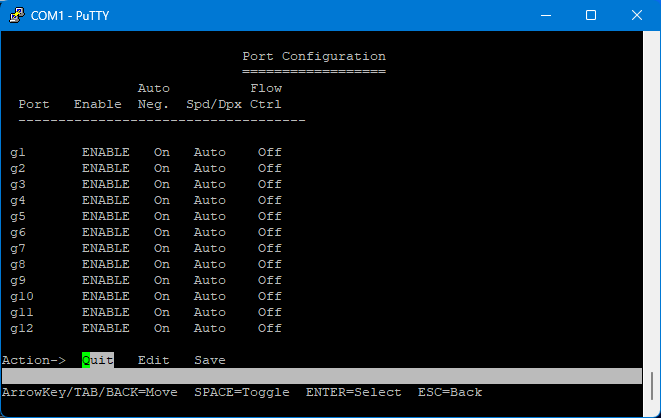Maximize the COM1 PuTTY window
The height and width of the screenshot is (418, 661).
click(x=591, y=15)
